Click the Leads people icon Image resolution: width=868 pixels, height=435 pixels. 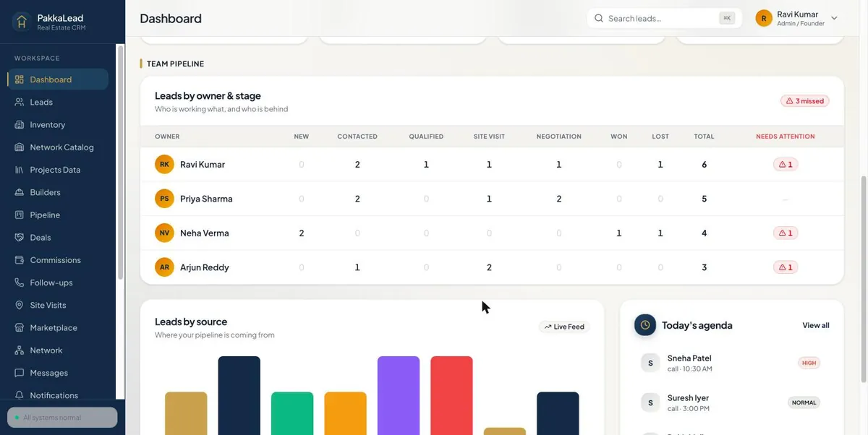point(20,102)
